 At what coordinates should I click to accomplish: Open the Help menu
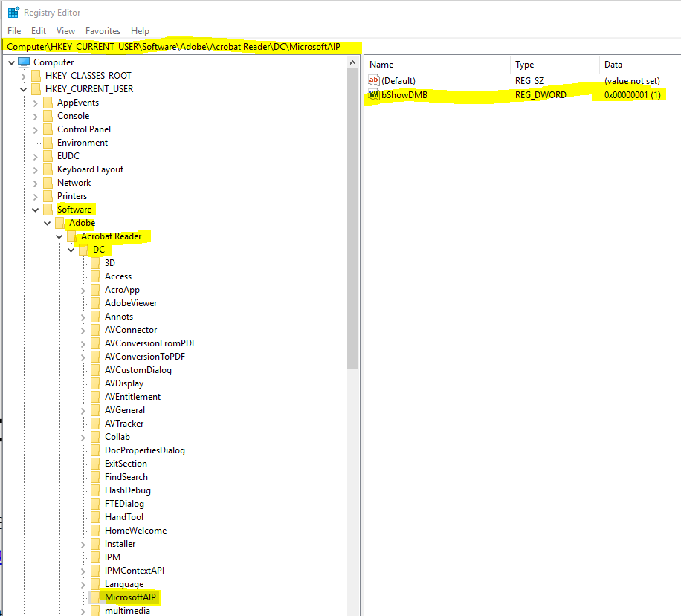[140, 31]
